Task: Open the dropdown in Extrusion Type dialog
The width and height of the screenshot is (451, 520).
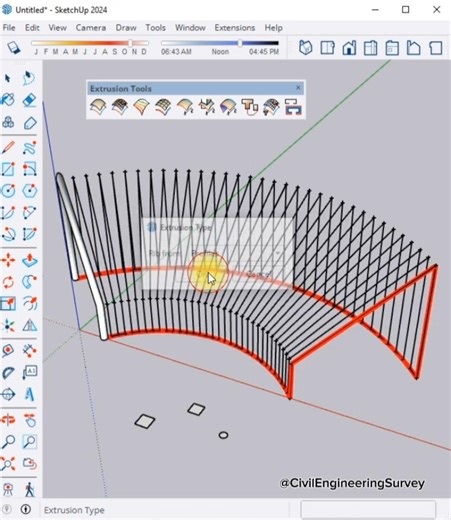Action: click(x=277, y=253)
